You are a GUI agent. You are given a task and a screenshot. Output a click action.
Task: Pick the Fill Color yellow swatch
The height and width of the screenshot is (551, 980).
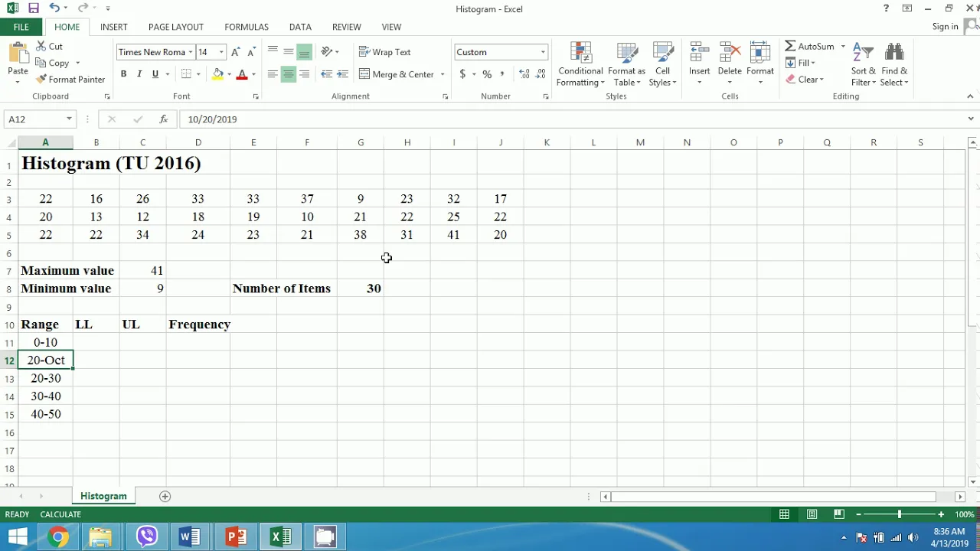pos(218,74)
